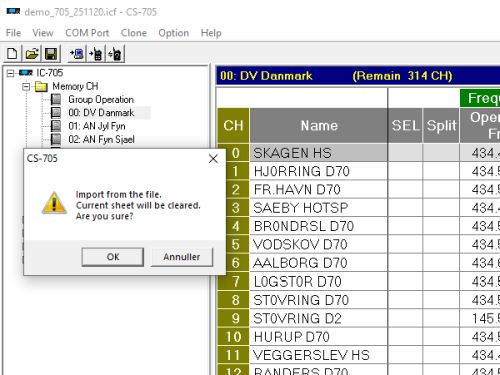
Task: Open the File menu
Action: click(x=13, y=33)
